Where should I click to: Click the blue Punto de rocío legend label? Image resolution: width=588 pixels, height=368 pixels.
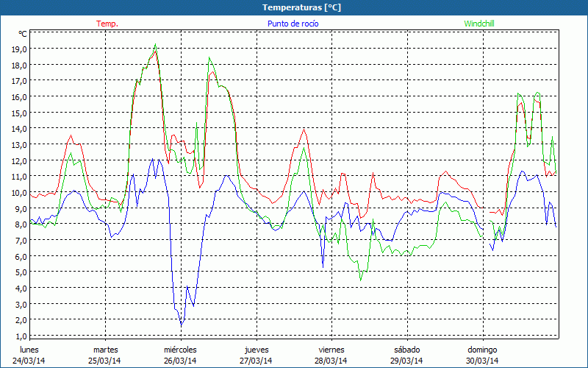tap(293, 24)
